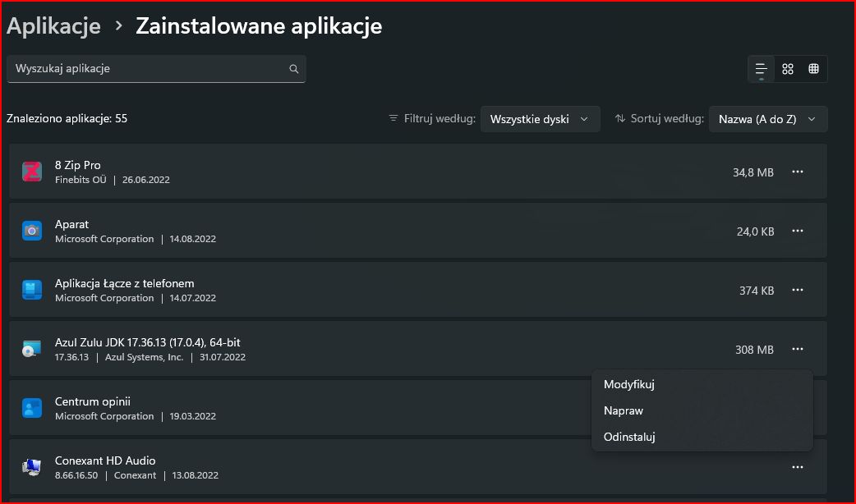The image size is (856, 504).
Task: Click the Znaleziono aplikacje: 55 count
Action: 67,118
